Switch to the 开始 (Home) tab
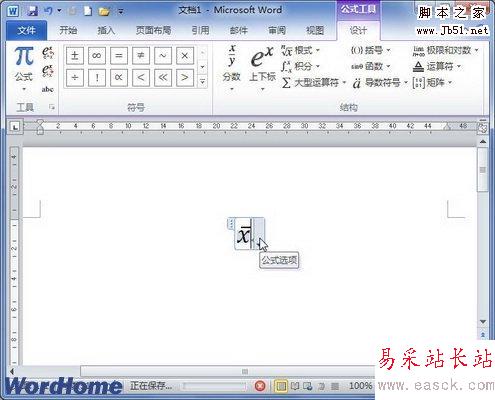Screen dimensions: 495x400 [68, 31]
